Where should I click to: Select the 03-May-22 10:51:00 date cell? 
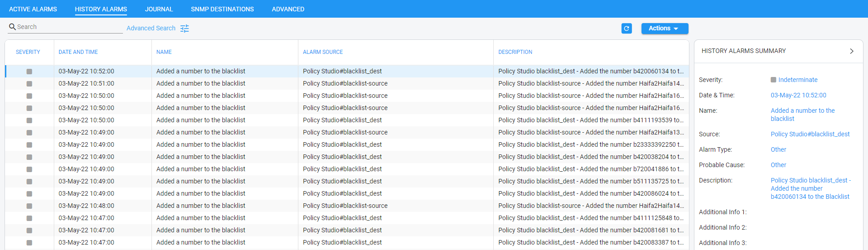coord(86,83)
